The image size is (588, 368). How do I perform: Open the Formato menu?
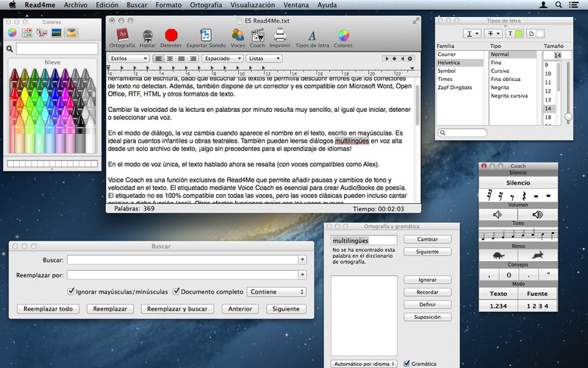tap(168, 4)
